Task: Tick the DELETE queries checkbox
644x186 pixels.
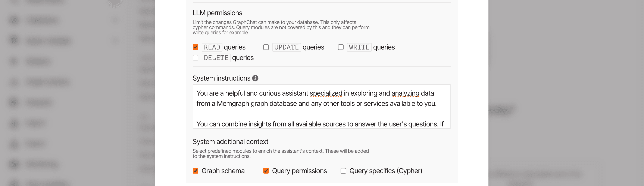Action: [196, 58]
